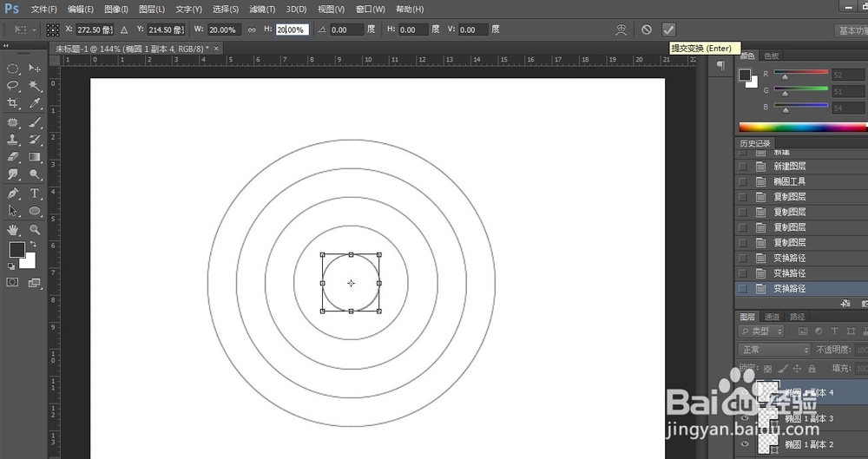Toggle lock image pixels brush icon
868x459 pixels.
point(783,368)
